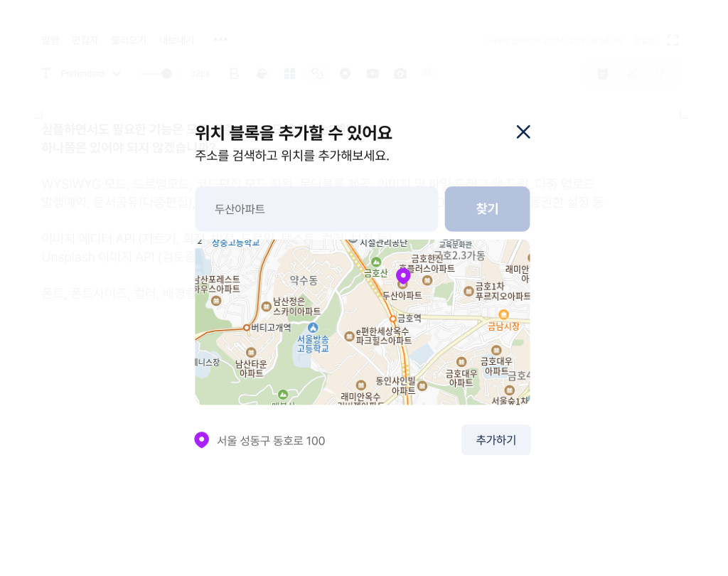Viewport: 728px width, 576px height.
Task: Click the clipboard icon in editor toolbar
Action: (603, 73)
